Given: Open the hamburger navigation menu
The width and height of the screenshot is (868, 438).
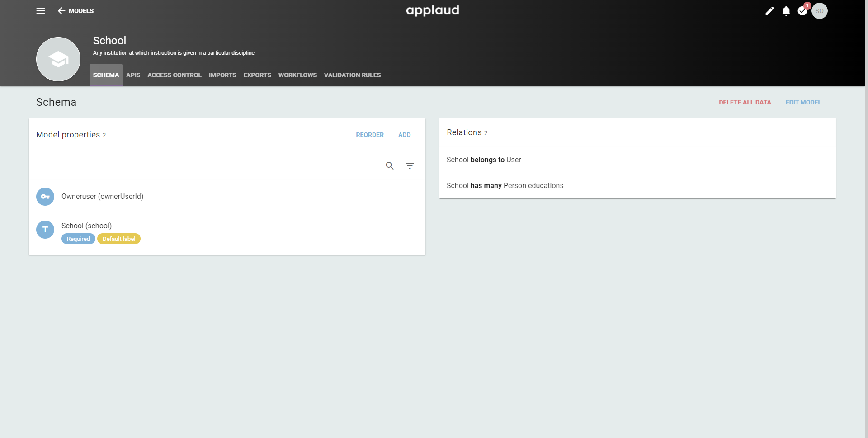Looking at the screenshot, I should 41,11.
